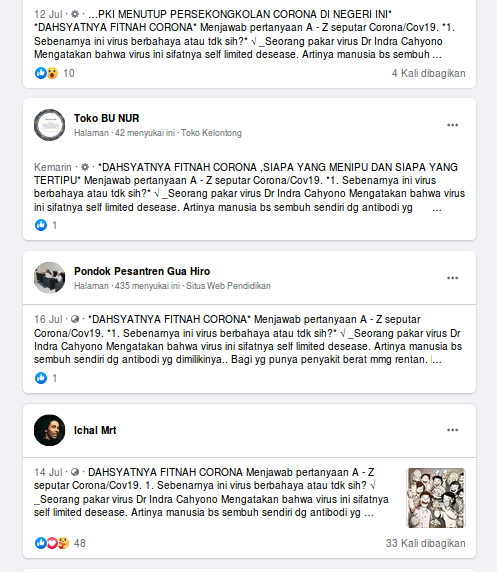The height and width of the screenshot is (572, 497).
Task: Open the Toko BU NUR options menu
Action: coord(452,125)
